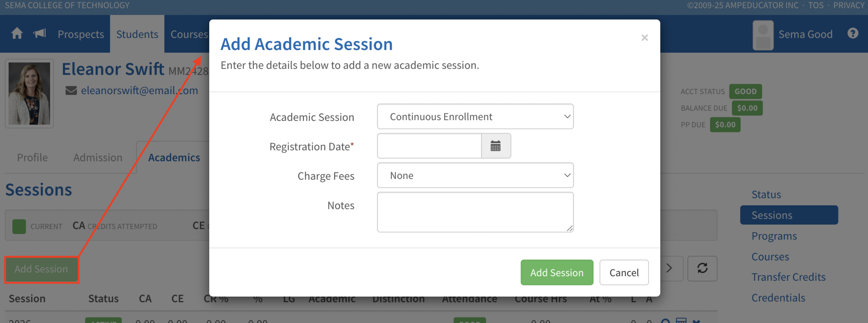
Task: Switch to the Admission tab
Action: pyautogui.click(x=98, y=158)
